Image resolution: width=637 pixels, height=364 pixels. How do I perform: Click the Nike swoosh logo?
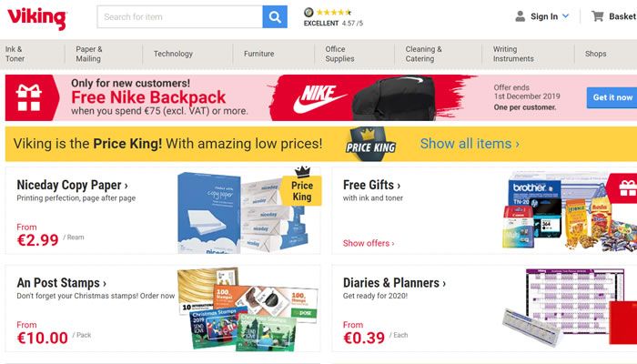320,98
